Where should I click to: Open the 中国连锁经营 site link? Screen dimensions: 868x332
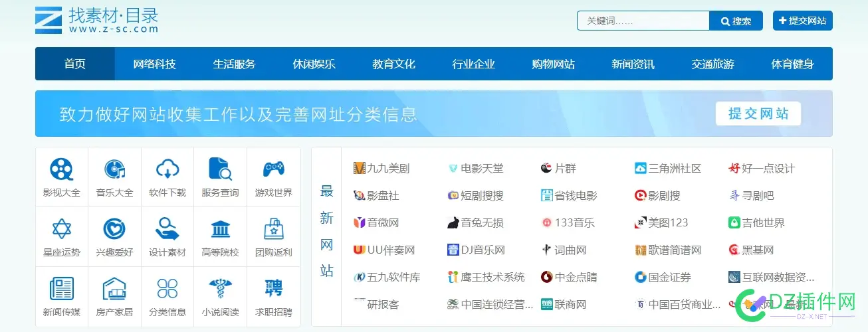click(x=498, y=305)
